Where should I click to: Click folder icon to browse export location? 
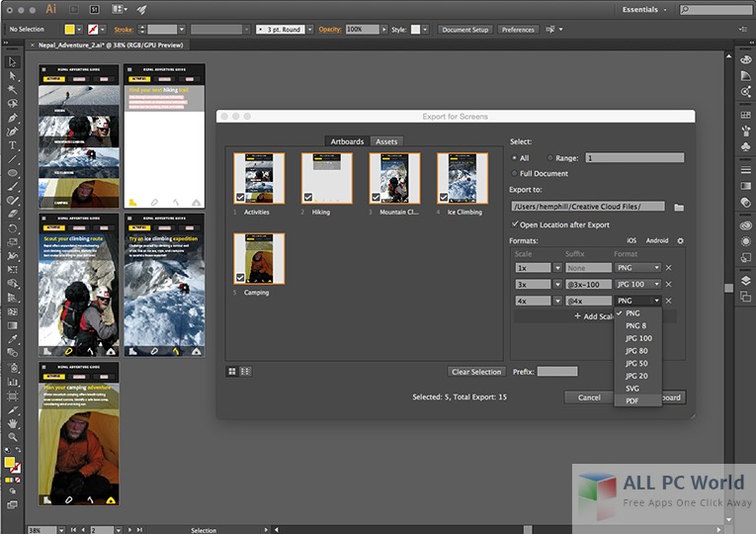pos(679,207)
